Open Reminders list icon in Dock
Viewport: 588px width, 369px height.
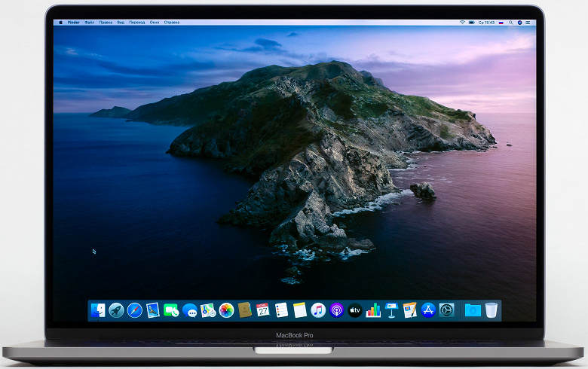(281, 310)
